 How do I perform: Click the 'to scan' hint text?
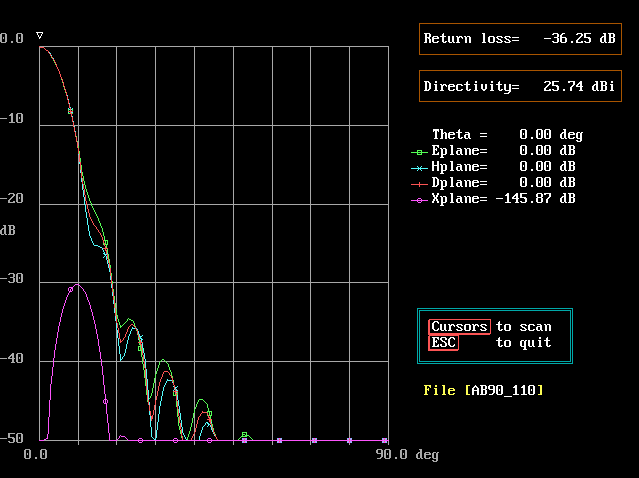point(524,327)
